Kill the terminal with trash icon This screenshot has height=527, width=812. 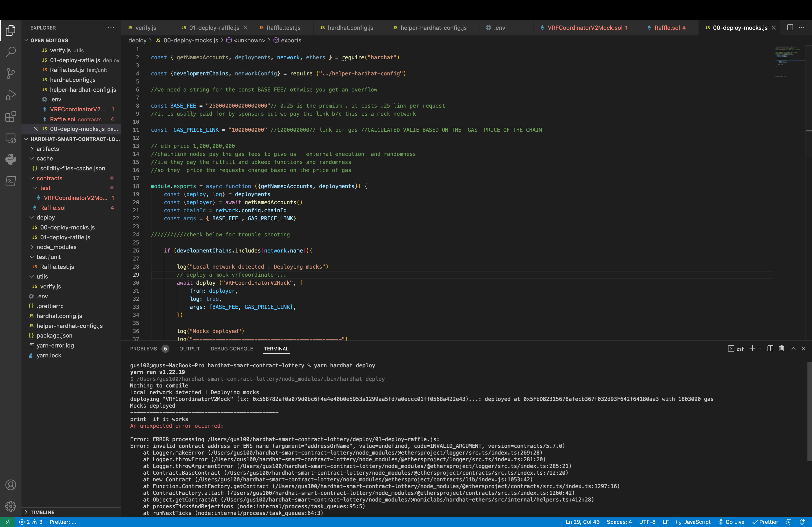782,348
